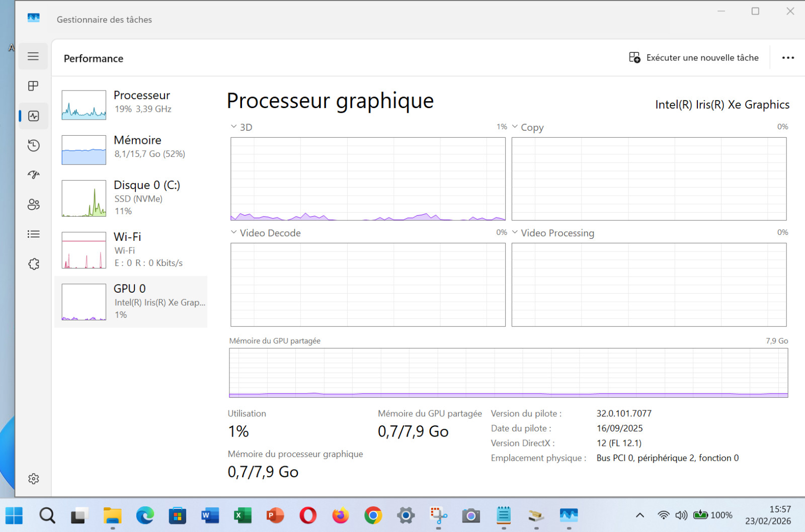Screen dimensions: 805x532
Task: Open Startup apps icon in sidebar
Action: [33, 175]
